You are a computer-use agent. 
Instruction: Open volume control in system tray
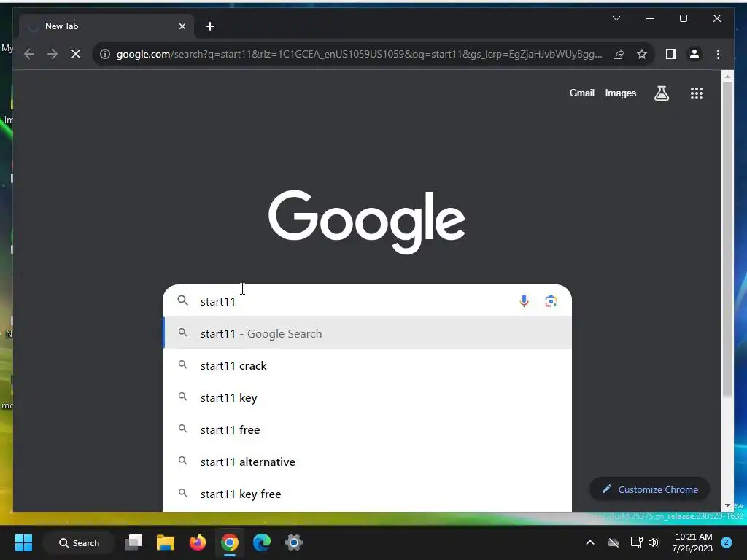point(654,542)
